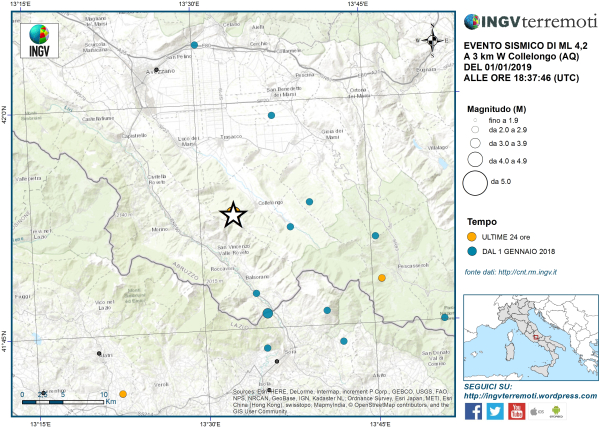Click the blue DAL 1 GENNAIO 2018 swatch

[471, 251]
